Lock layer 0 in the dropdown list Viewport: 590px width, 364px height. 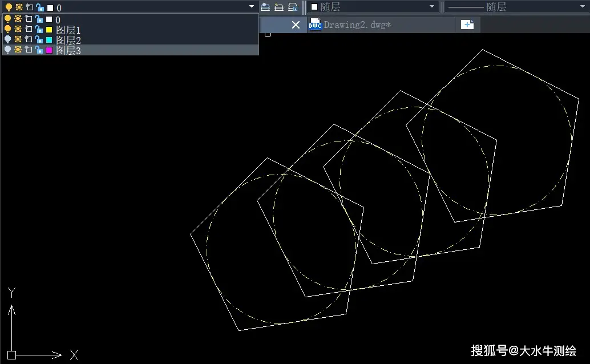click(x=39, y=19)
